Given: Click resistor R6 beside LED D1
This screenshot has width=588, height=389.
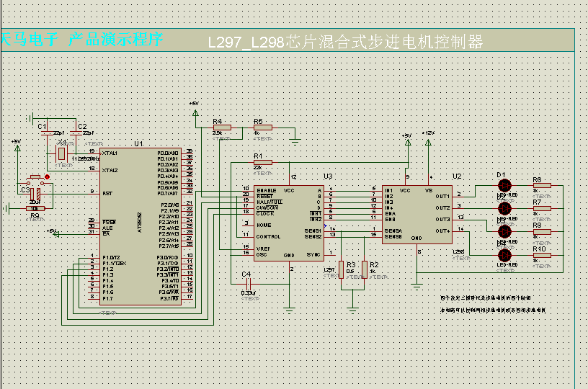Looking at the screenshot, I should click(x=542, y=185).
